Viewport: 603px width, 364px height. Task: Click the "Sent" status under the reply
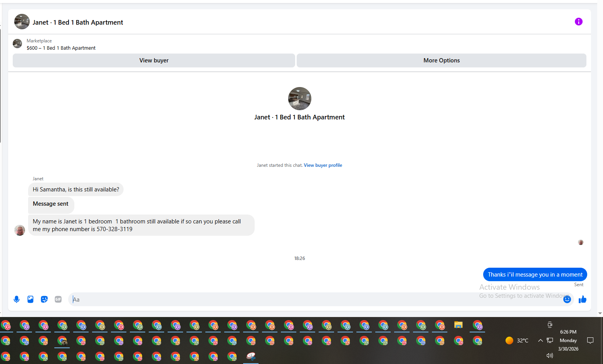click(579, 285)
